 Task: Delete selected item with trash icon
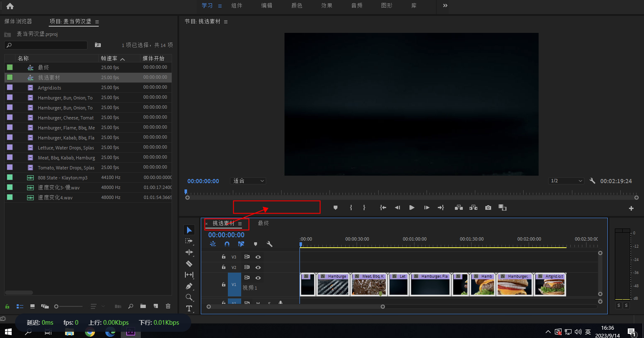point(168,306)
